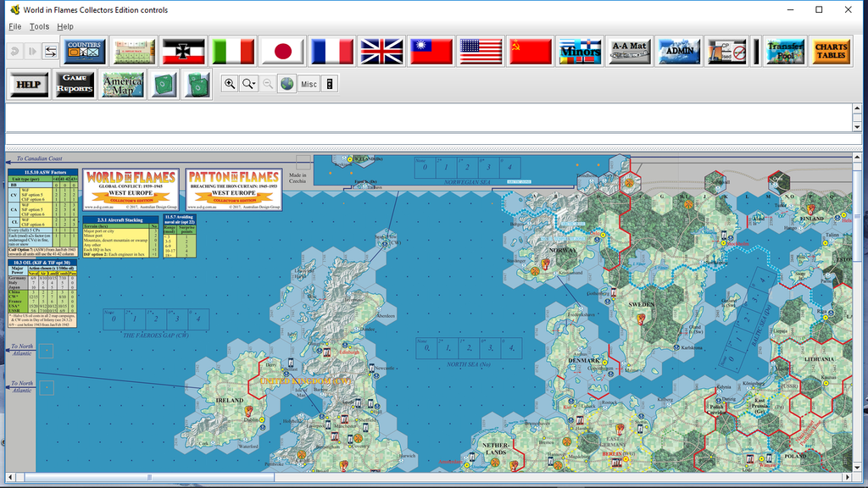The height and width of the screenshot is (488, 868).
Task: Open the China flag forces window
Action: (x=431, y=52)
